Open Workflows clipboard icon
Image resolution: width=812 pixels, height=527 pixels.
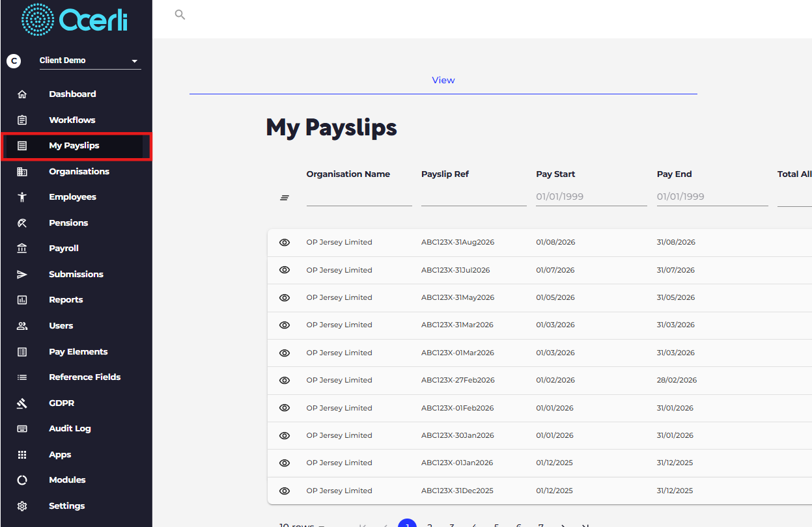22,120
